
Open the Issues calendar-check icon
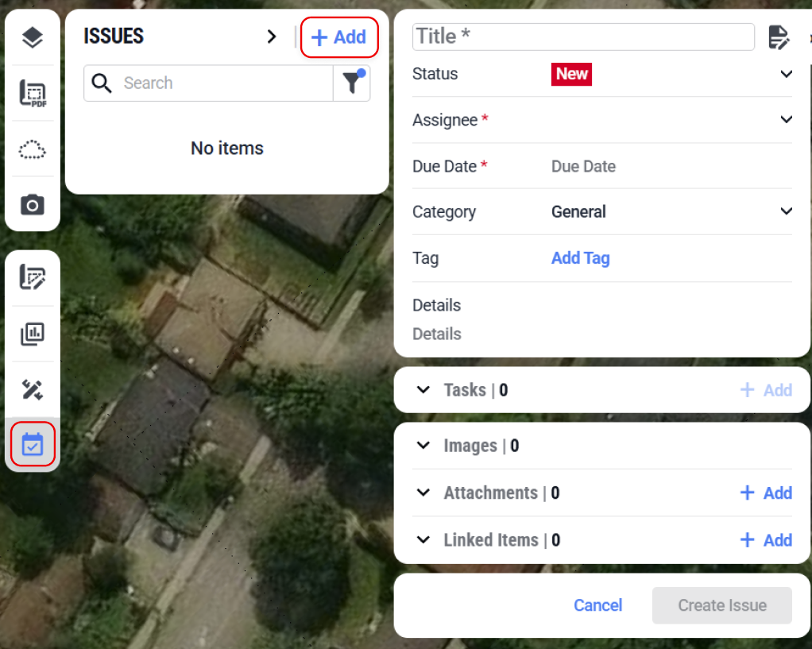tap(32, 444)
